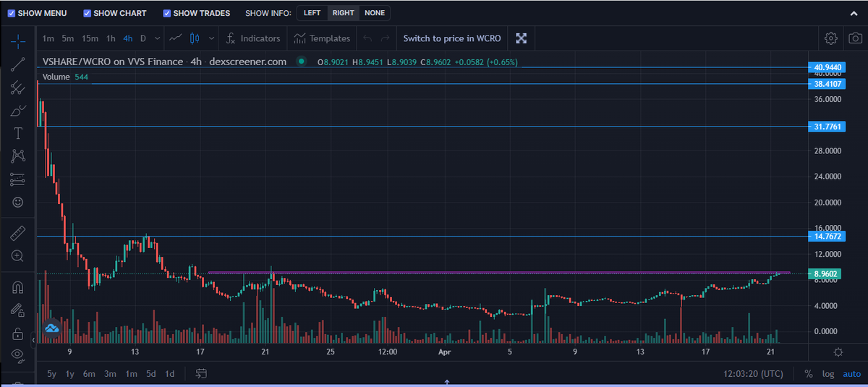Collapse the legend via the round toggle
This screenshot has width=868, height=387.
tap(302, 61)
